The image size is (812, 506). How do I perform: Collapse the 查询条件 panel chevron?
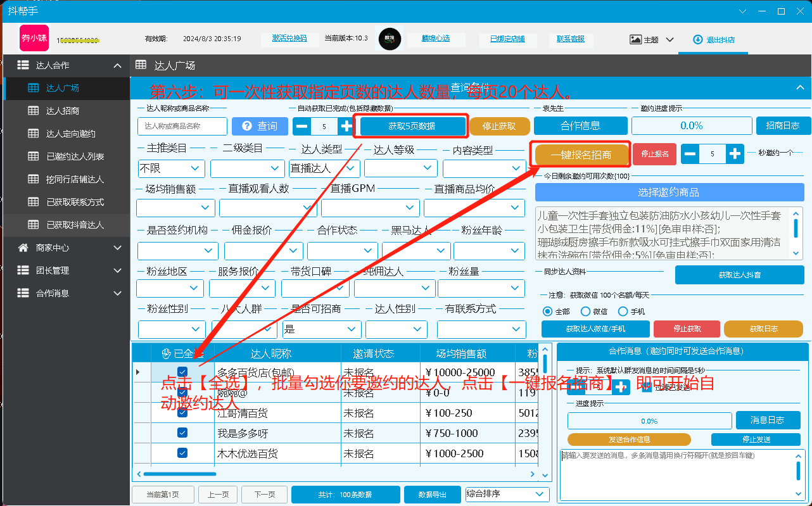click(799, 87)
